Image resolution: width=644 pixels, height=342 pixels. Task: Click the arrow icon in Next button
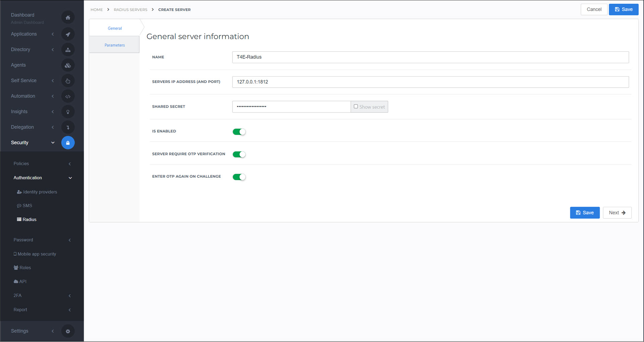point(624,213)
